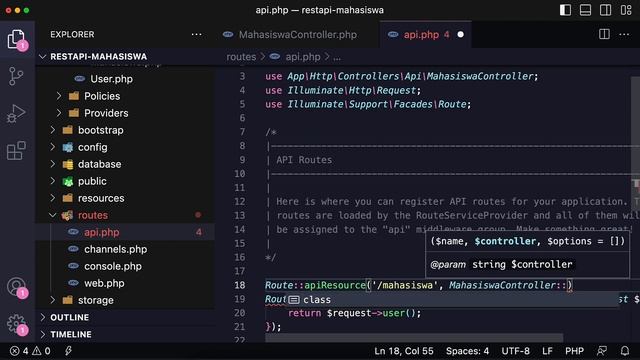Toggle bottom panel layout icon
Viewport: 640px width, 360px height.
click(x=585, y=10)
